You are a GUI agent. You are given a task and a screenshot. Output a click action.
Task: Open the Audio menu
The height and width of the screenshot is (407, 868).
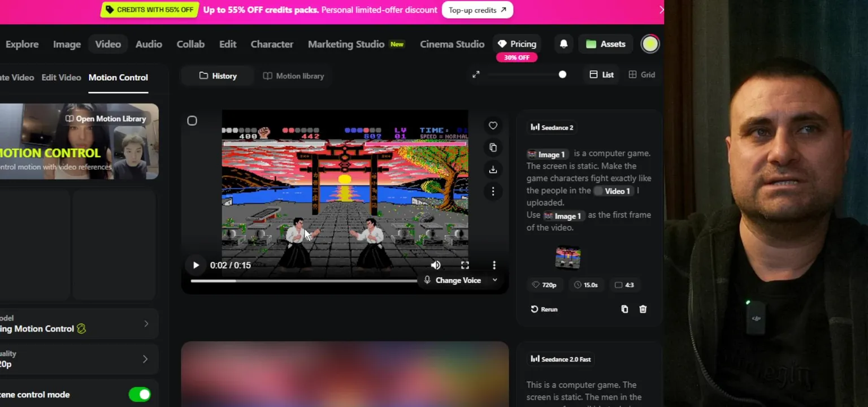149,44
